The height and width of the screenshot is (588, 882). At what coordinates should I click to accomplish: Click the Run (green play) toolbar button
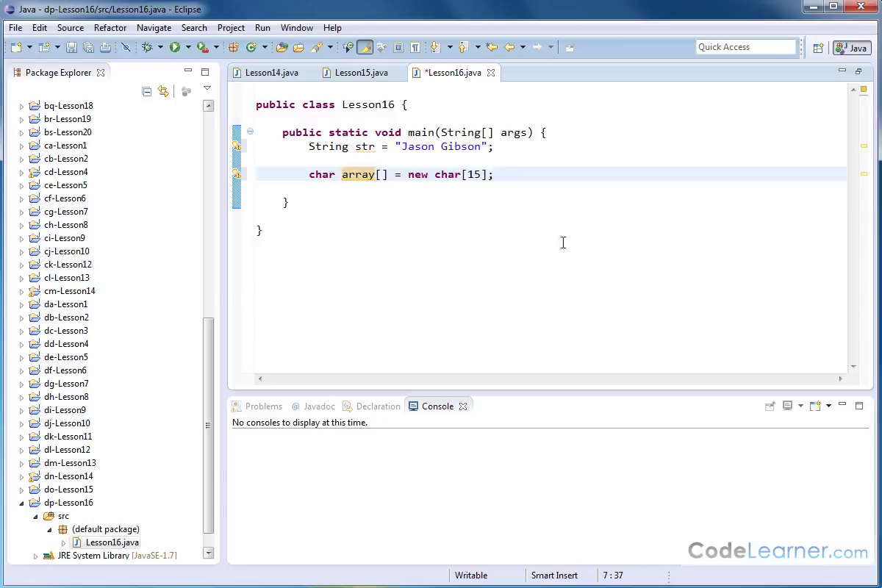(175, 47)
